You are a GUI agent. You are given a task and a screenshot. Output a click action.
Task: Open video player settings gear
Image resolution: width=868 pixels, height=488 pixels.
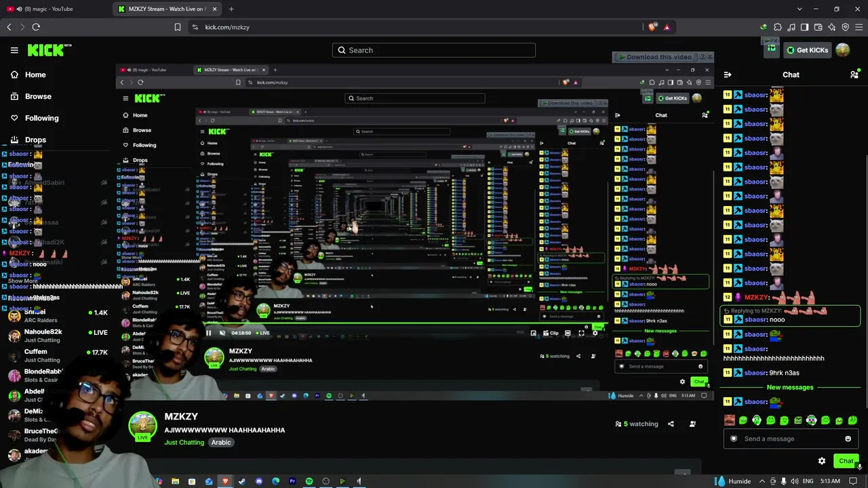pyautogui.click(x=595, y=333)
